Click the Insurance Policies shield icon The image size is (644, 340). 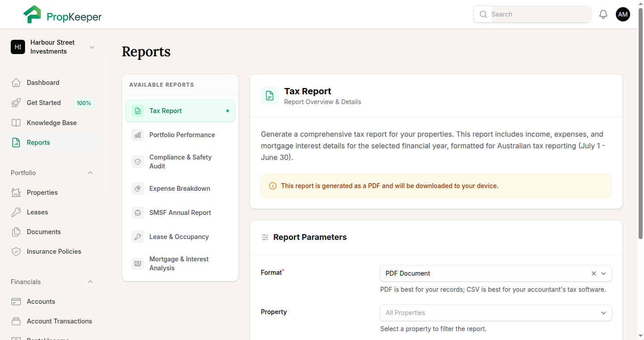click(16, 252)
